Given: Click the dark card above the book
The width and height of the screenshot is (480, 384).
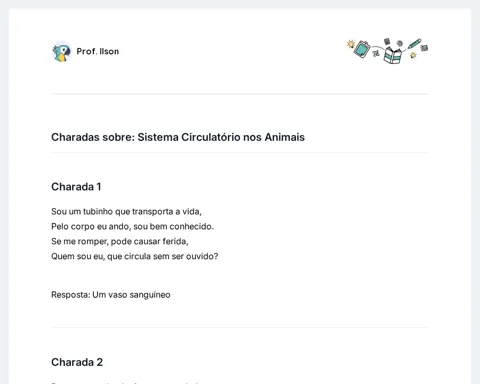Looking at the screenshot, I should point(387,41).
